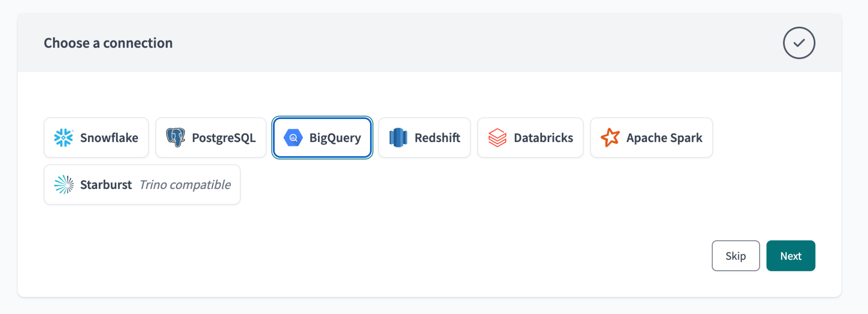The width and height of the screenshot is (868, 314).
Task: Select the Snowflake connection option
Action: click(96, 137)
